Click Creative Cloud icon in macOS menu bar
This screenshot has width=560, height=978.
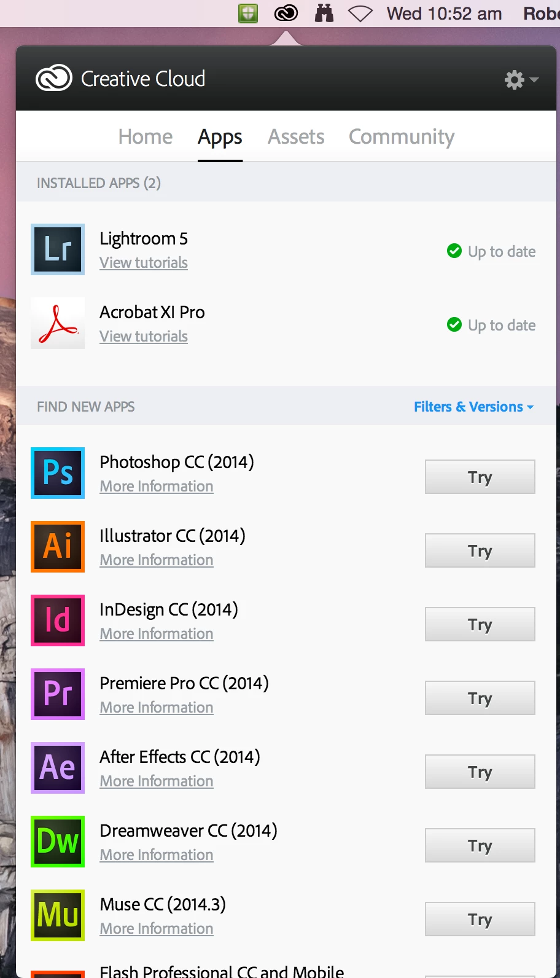(x=286, y=13)
